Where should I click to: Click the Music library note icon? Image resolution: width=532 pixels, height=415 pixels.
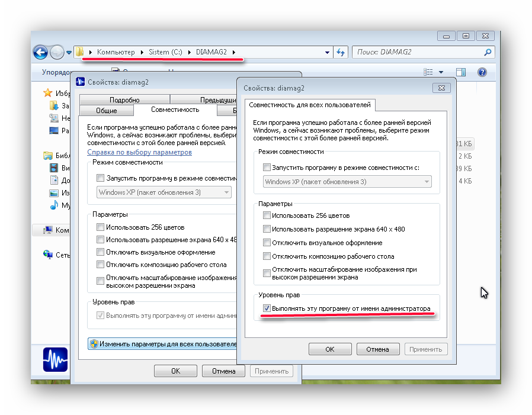[54, 205]
